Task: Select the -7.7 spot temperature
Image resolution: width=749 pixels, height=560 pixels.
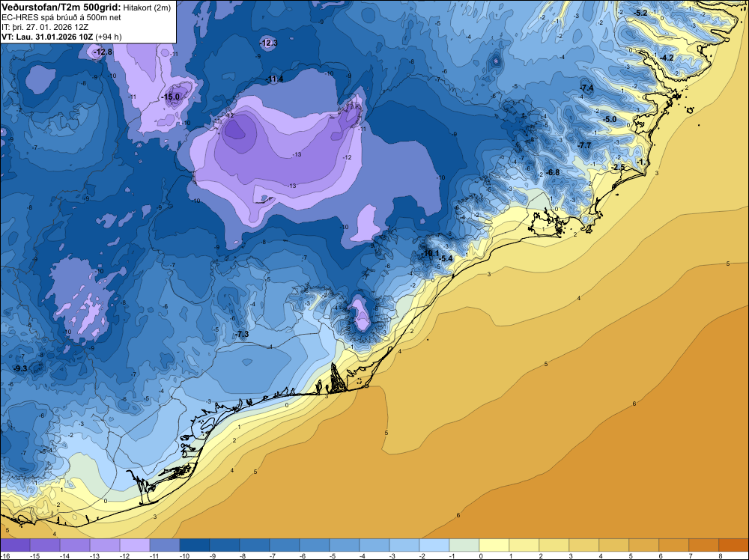Action: (x=585, y=145)
